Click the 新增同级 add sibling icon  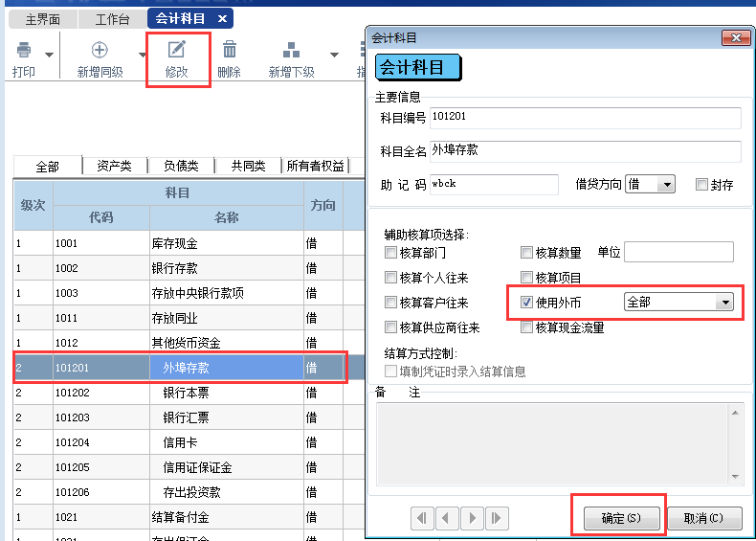100,51
